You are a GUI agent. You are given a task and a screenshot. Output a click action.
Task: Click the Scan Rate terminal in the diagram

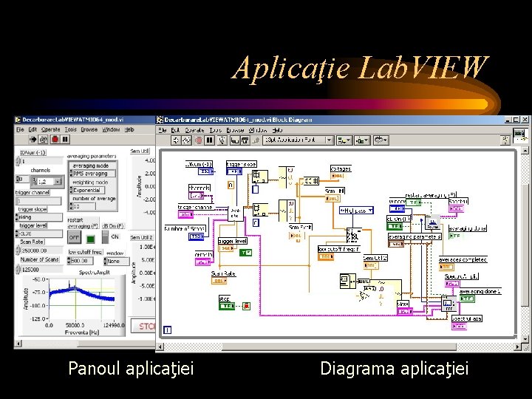click(219, 281)
